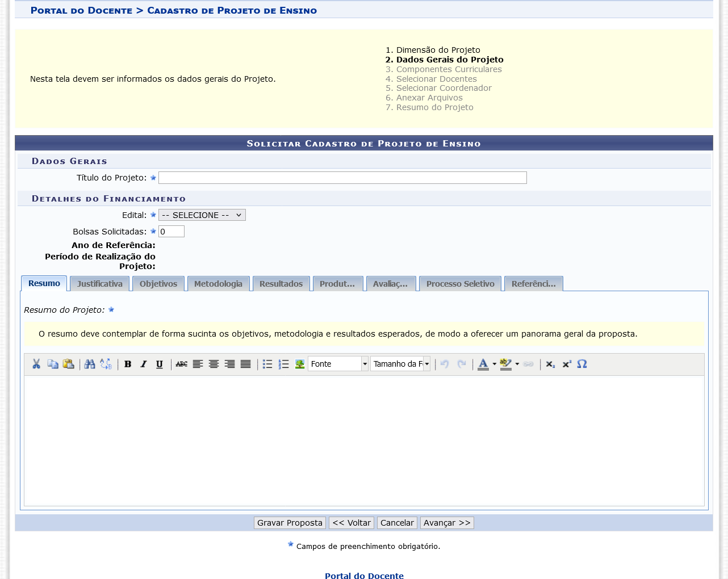This screenshot has width=728, height=579.
Task: Insert special character with Omega icon
Action: coord(582,364)
